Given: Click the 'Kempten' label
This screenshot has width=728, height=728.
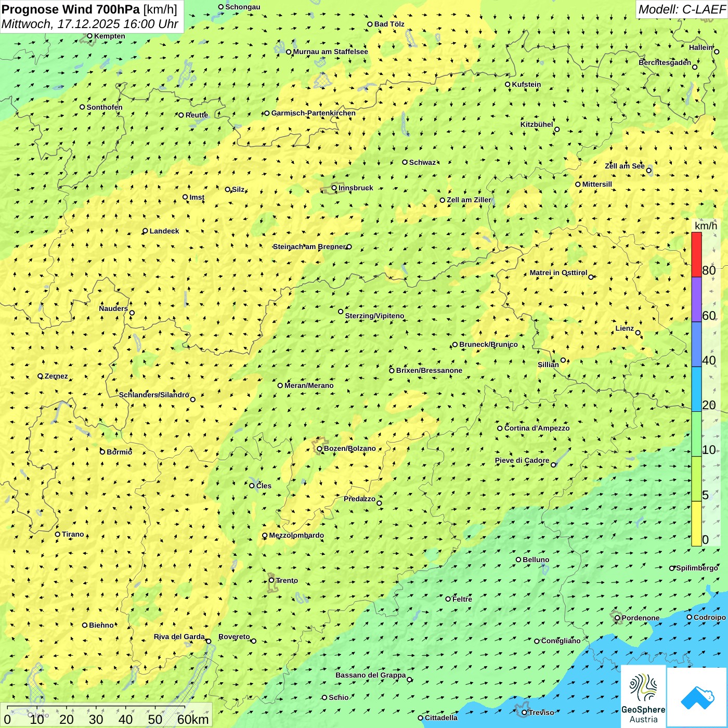Looking at the screenshot, I should (x=109, y=36).
